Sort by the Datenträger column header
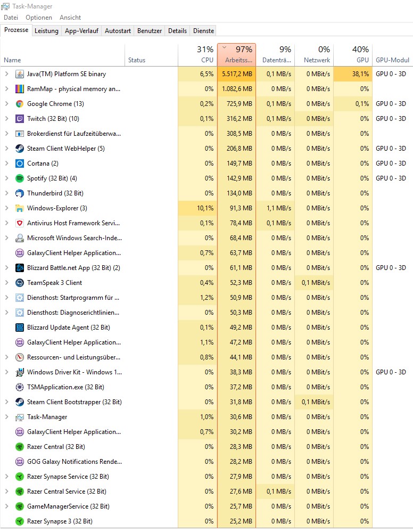 pyautogui.click(x=275, y=55)
